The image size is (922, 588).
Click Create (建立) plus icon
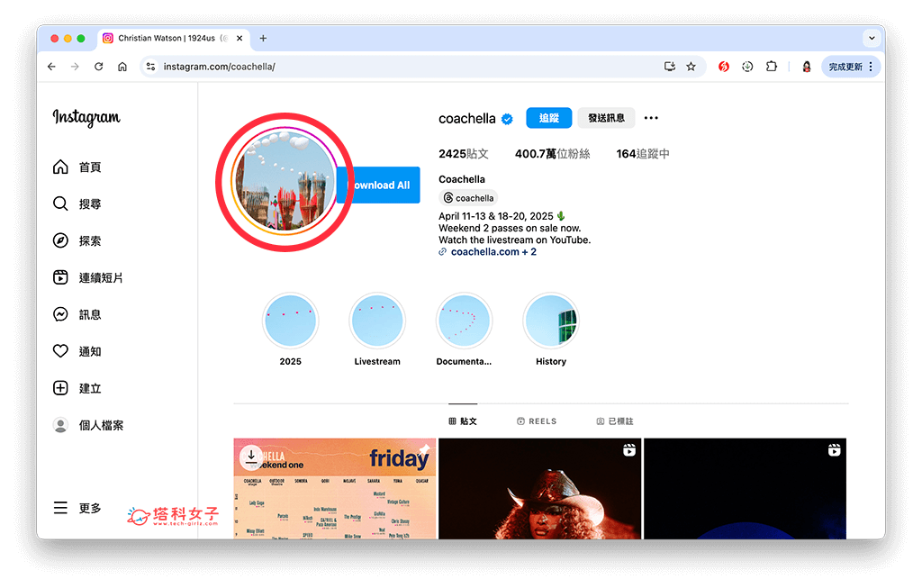(x=60, y=388)
